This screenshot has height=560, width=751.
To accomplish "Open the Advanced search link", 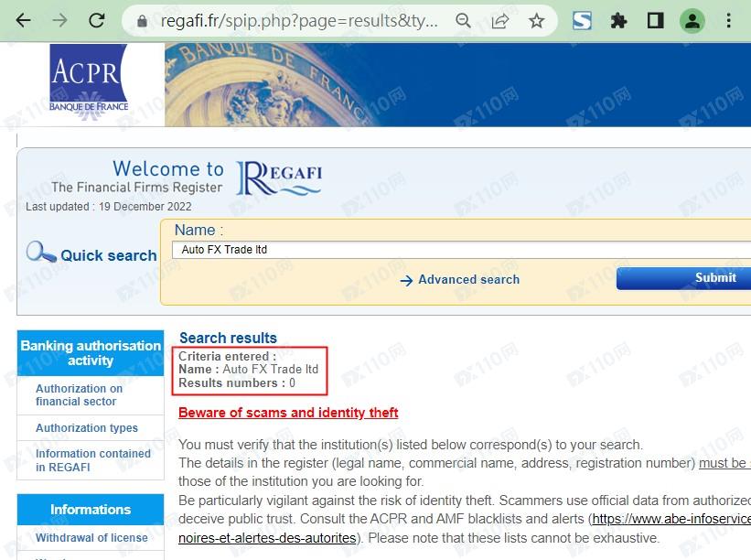I will pos(468,280).
